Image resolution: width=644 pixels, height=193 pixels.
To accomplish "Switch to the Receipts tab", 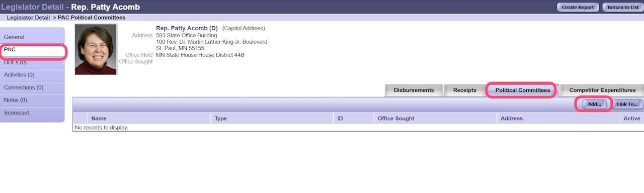I will point(464,90).
